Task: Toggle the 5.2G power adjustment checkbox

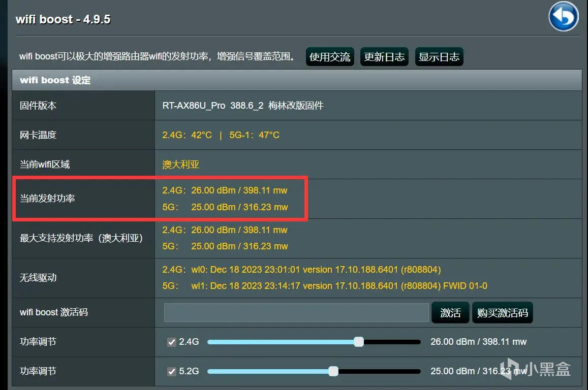Action: pyautogui.click(x=172, y=371)
